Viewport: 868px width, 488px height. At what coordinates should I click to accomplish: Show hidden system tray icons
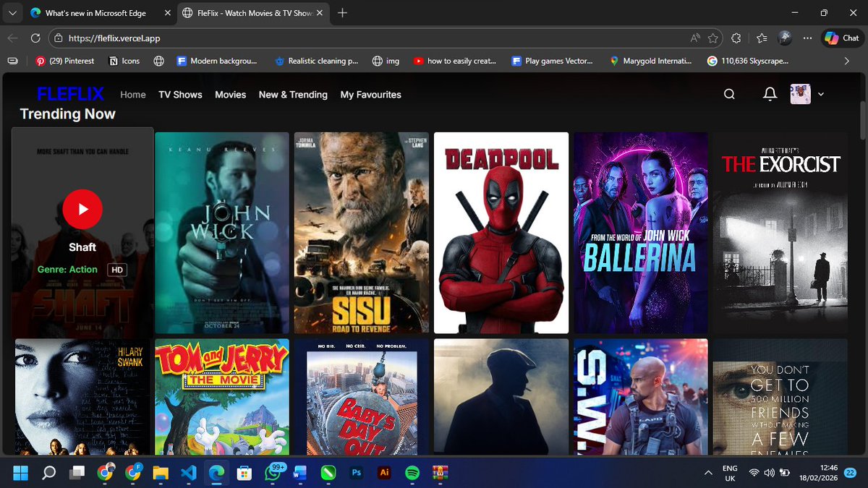[x=708, y=473]
